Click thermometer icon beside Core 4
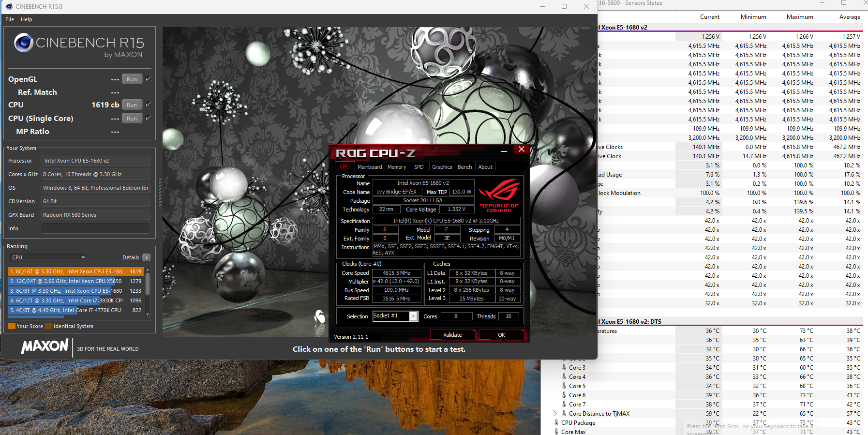Image resolution: width=868 pixels, height=435 pixels. pyautogui.click(x=564, y=376)
